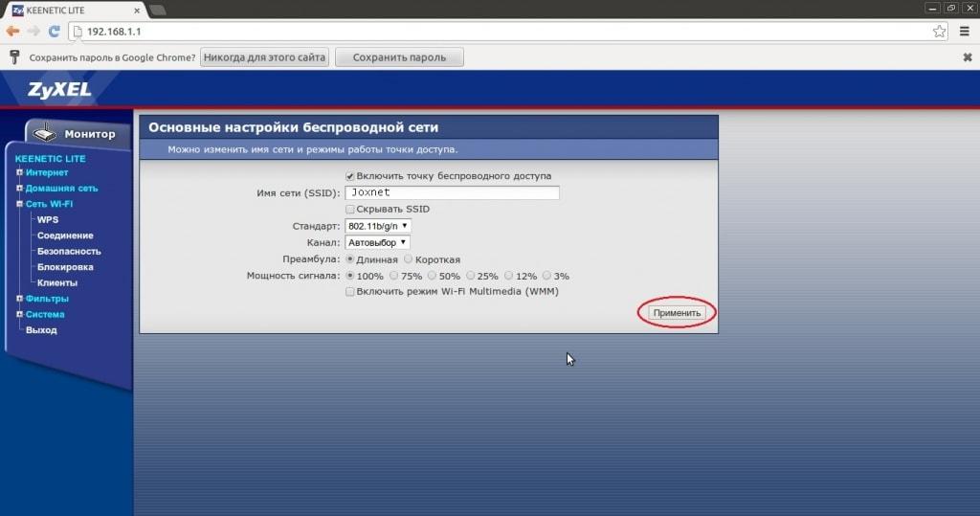Set signal power to 50%
This screenshot has height=516, width=980.
[432, 275]
